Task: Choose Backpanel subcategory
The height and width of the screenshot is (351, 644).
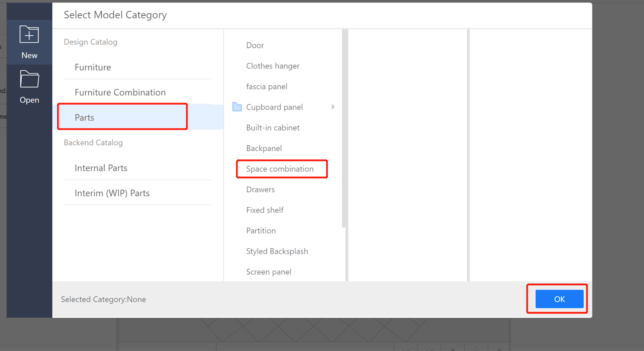Action: [264, 148]
